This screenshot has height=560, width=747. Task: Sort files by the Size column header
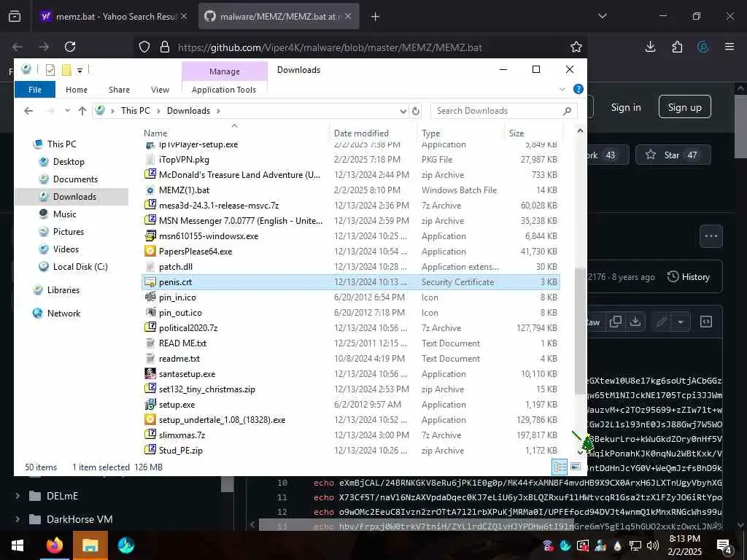pos(516,133)
